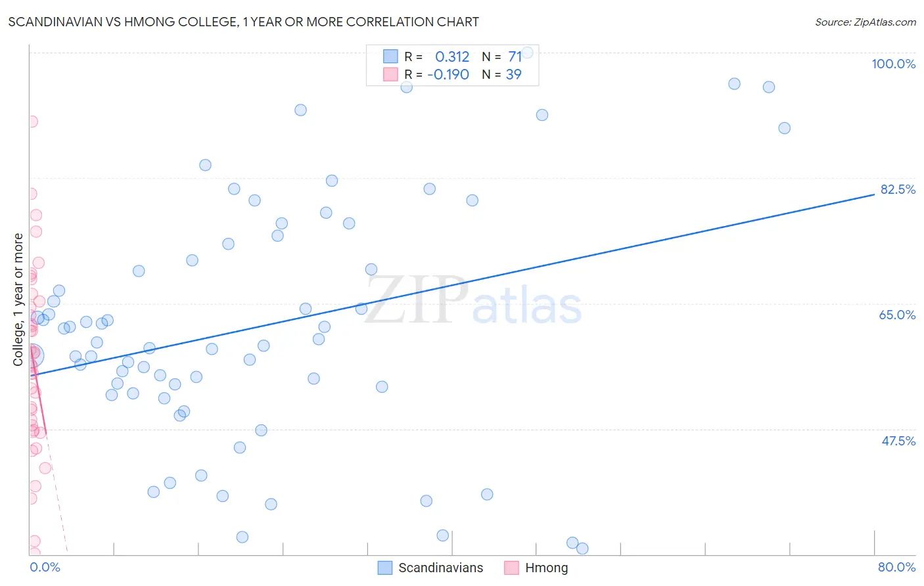
Task: Click the N = 71 value in legend
Action: (x=502, y=56)
